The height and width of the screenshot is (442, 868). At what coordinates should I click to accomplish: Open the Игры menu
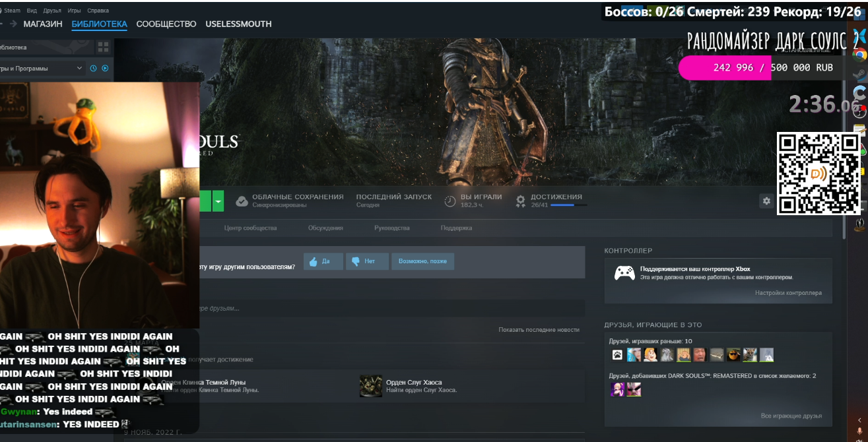(74, 11)
